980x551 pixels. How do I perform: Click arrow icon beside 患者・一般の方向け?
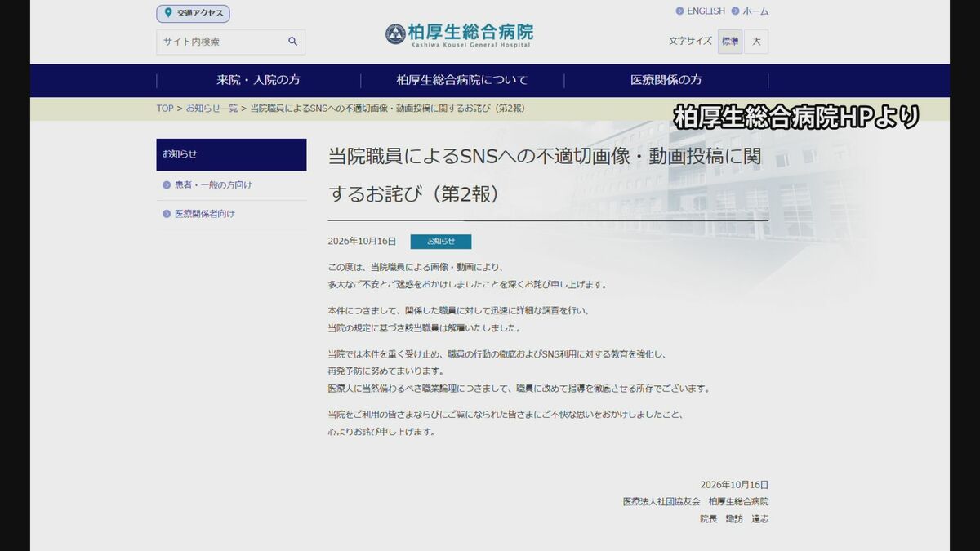167,185
